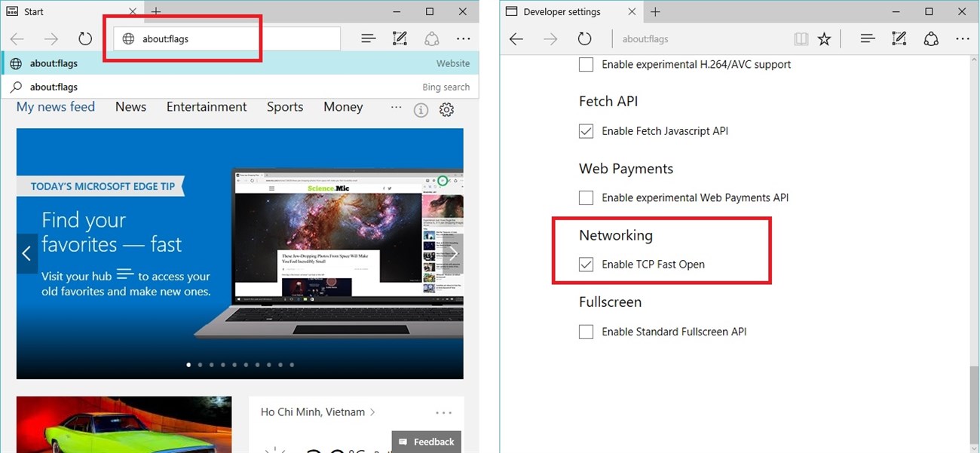Refresh the page in Start window
Viewport: 980px width, 453px height.
pyautogui.click(x=85, y=38)
